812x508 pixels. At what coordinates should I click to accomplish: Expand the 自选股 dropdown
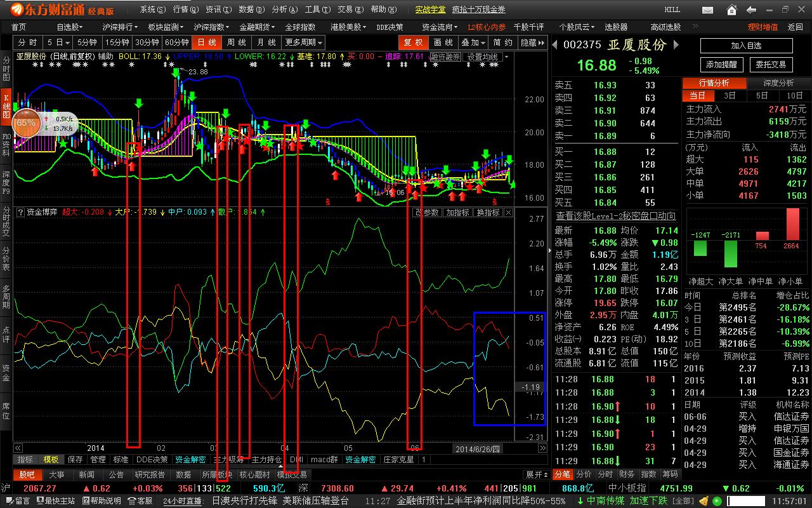[70, 27]
